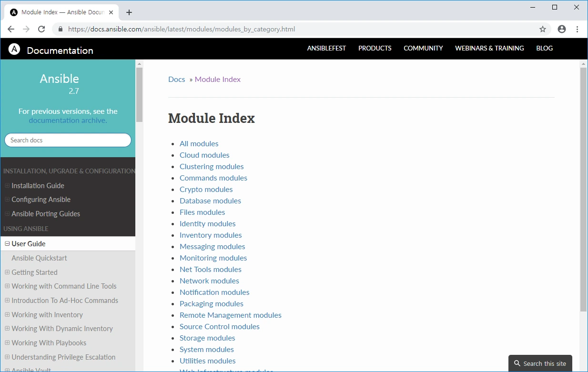Viewport: 588px width, 372px height.
Task: Click the magnifier icon in Search this site
Action: coord(517,363)
